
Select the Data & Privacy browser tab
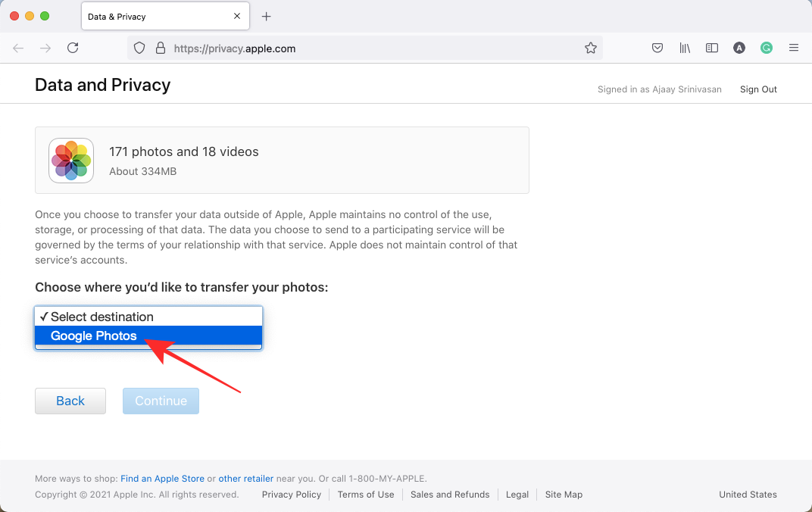point(165,17)
